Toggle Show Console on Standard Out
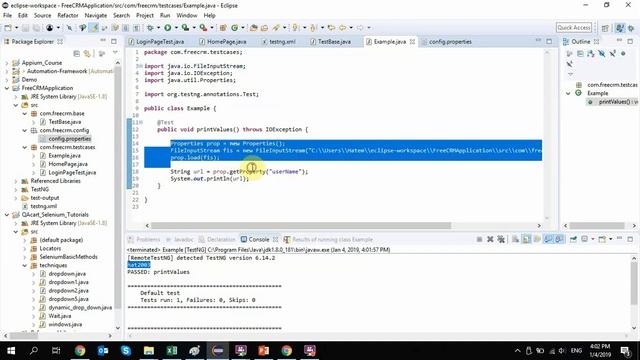Viewport: 640px width, 360px height. click(x=548, y=239)
